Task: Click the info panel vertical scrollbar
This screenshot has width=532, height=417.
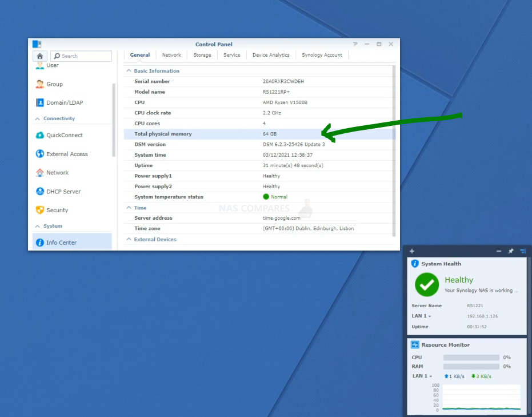Action: point(394,151)
